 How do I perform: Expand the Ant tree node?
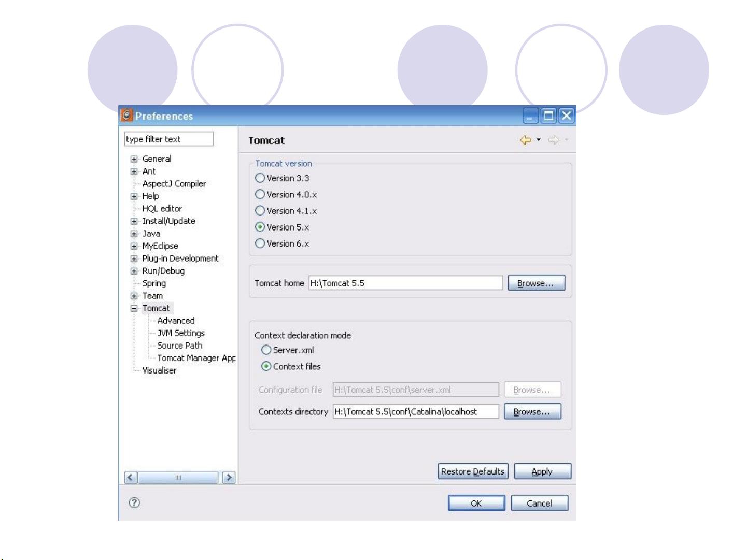pos(134,171)
